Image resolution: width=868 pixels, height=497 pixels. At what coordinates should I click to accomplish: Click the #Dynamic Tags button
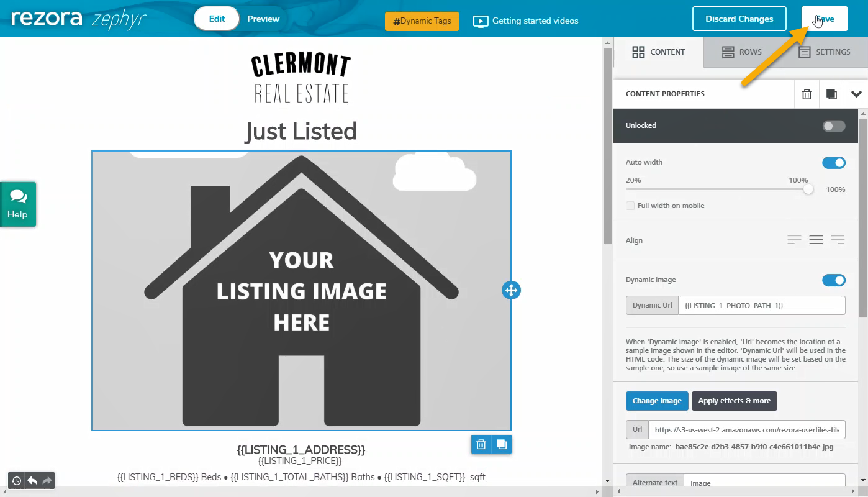tap(422, 21)
